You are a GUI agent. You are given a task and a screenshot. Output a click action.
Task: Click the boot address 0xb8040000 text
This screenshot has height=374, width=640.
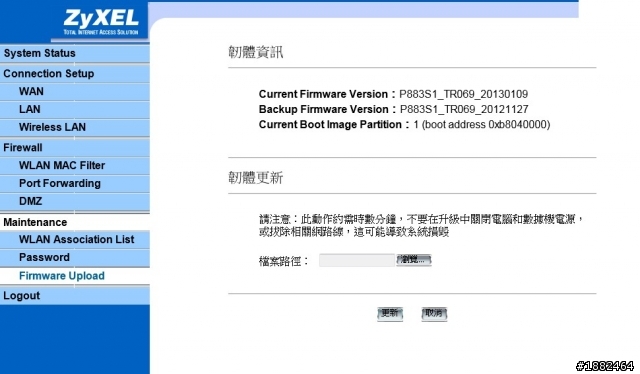tap(486, 125)
